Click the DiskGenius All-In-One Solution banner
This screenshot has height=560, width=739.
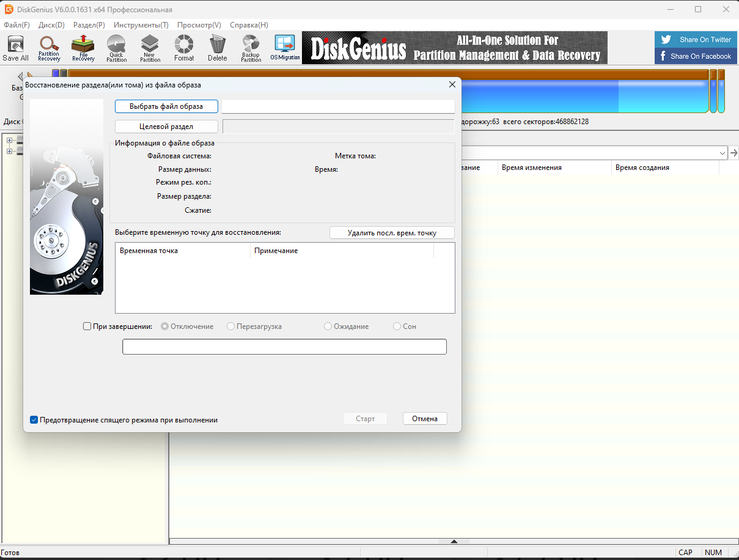(x=455, y=48)
